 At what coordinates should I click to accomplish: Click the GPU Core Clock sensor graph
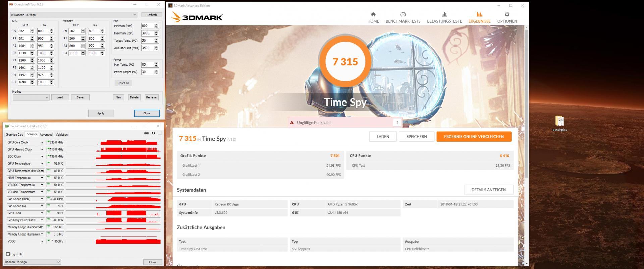pyautogui.click(x=113, y=142)
